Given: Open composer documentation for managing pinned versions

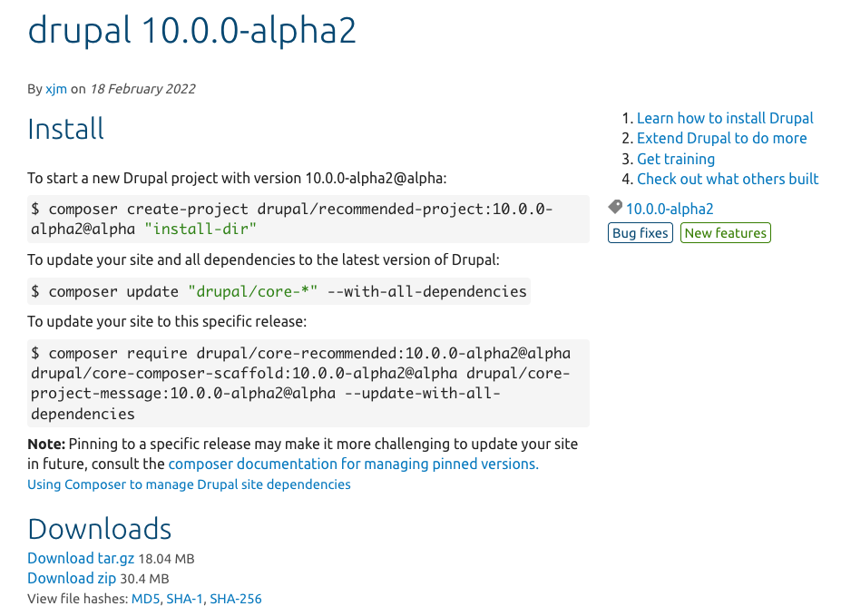Looking at the screenshot, I should [x=354, y=464].
